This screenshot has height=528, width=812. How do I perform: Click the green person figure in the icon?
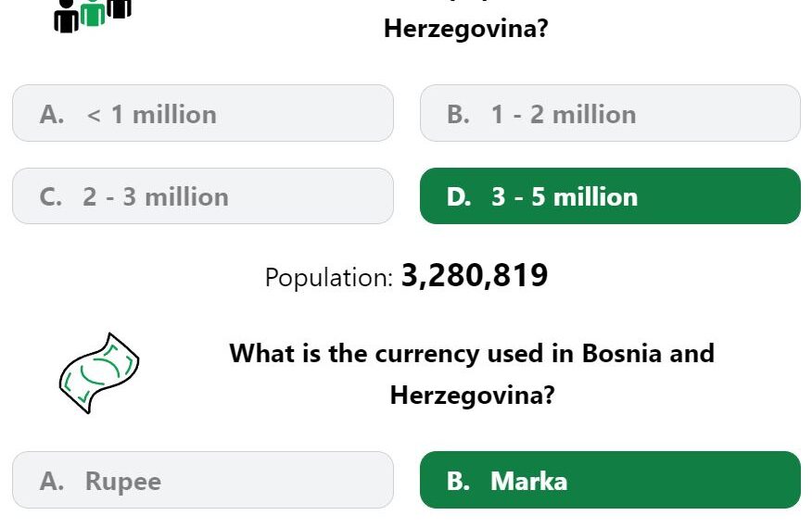point(93,12)
